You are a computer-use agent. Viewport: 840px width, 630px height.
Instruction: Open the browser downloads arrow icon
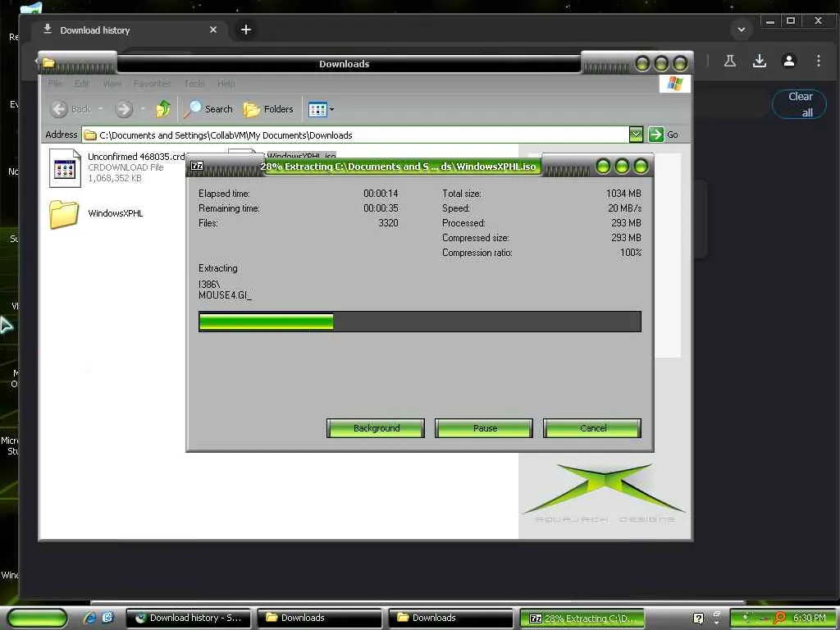click(x=759, y=61)
